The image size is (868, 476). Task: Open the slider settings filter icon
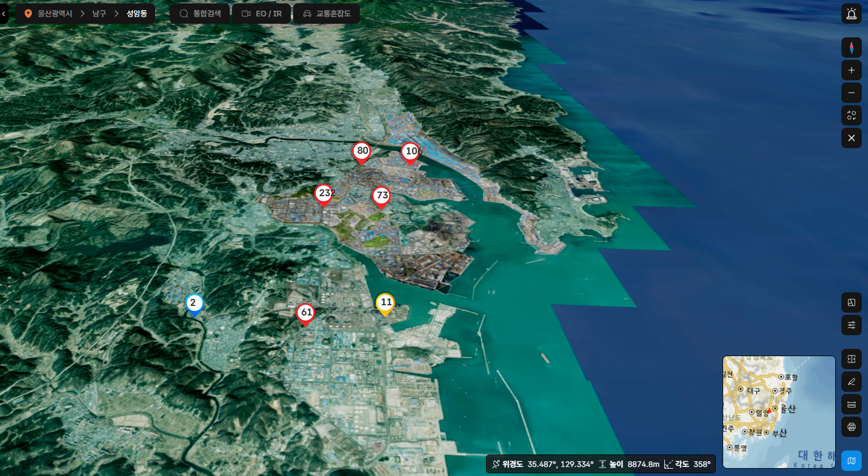pos(851,325)
